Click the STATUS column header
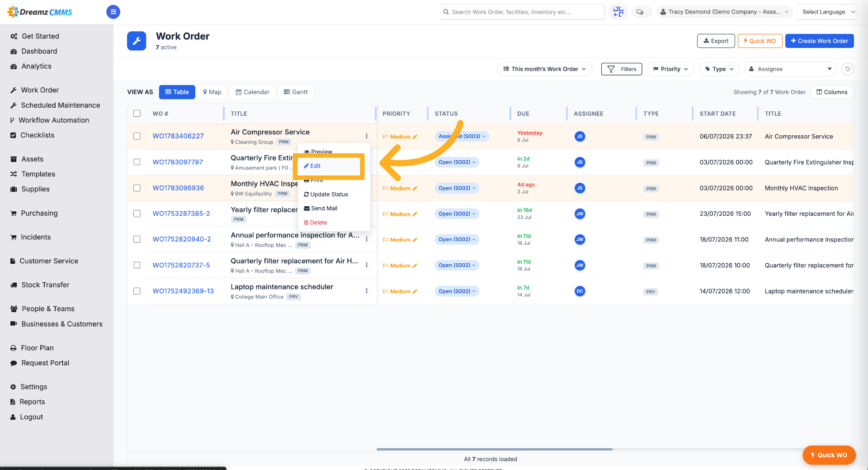Viewport: 868px width, 470px height. click(446, 114)
